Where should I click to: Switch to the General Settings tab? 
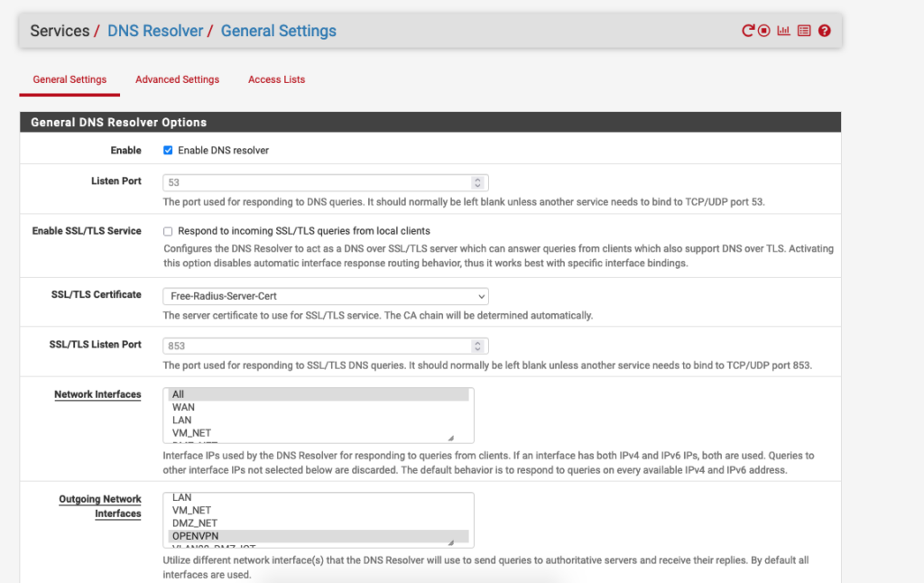[x=69, y=79]
